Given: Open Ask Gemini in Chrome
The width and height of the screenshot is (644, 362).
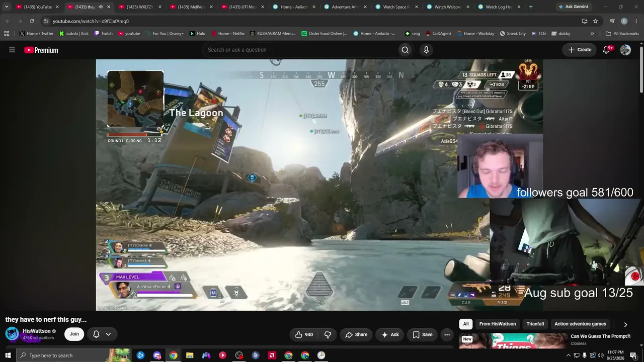Looking at the screenshot, I should [573, 7].
